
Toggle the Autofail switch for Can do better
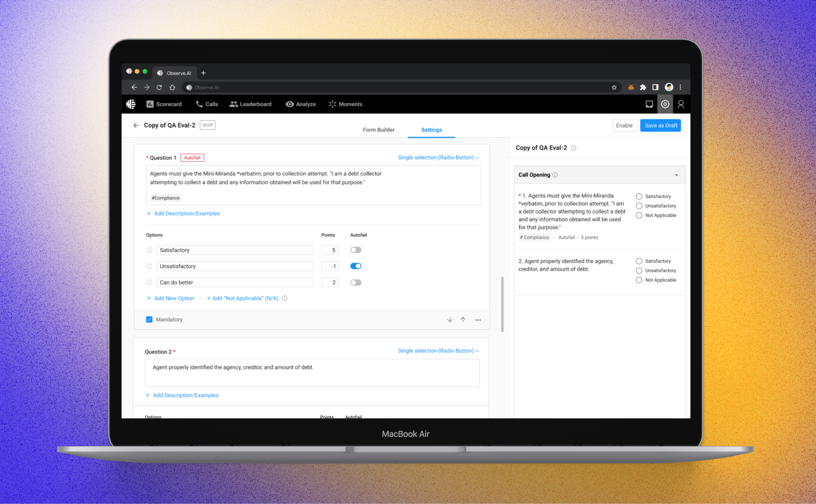click(x=356, y=282)
